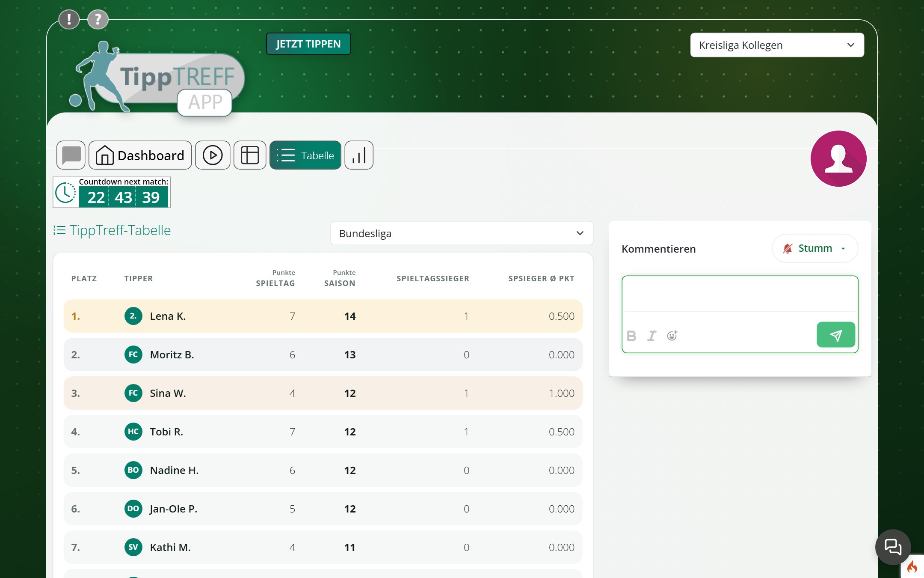The height and width of the screenshot is (578, 924).
Task: Select tipper name Nadine H.
Action: [174, 470]
